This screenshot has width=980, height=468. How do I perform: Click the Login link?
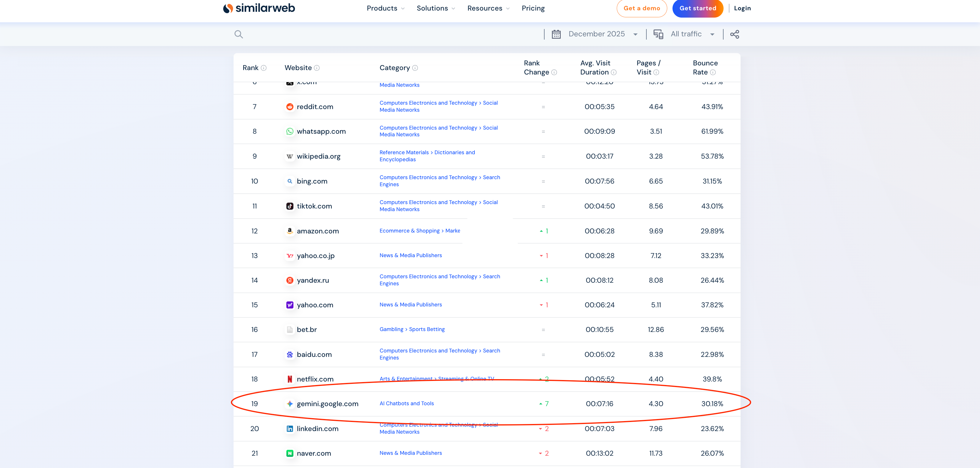(x=742, y=9)
